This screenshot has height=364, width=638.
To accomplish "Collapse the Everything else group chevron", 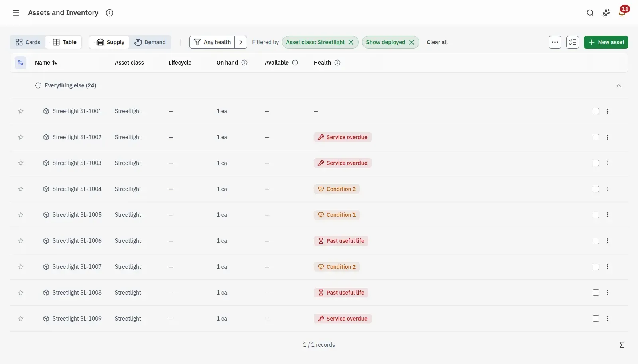I will (x=619, y=85).
